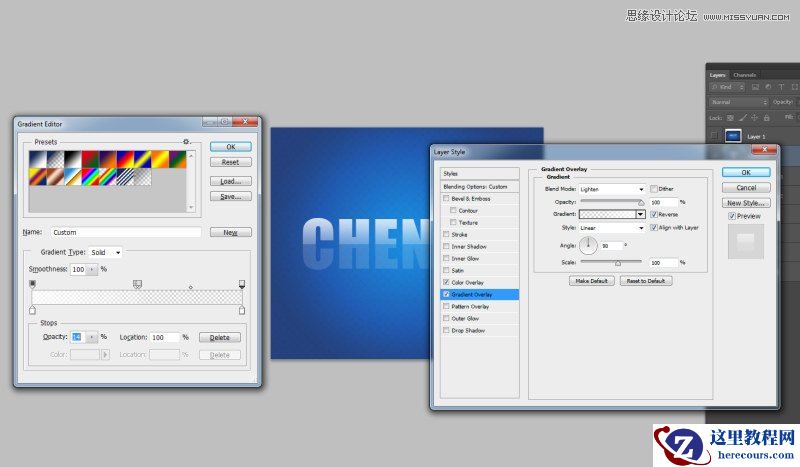Choose the copper gradient preset
Image resolution: width=800 pixels, height=467 pixels.
coord(55,177)
